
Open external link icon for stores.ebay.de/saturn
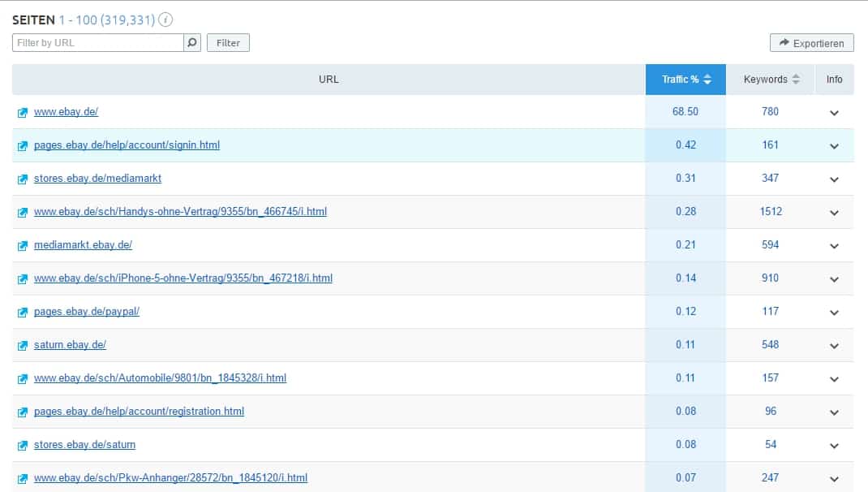pos(22,445)
